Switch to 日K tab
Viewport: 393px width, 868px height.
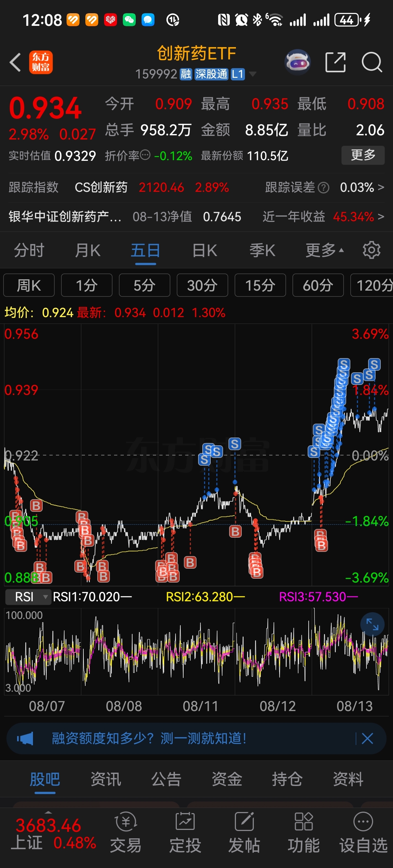205,250
